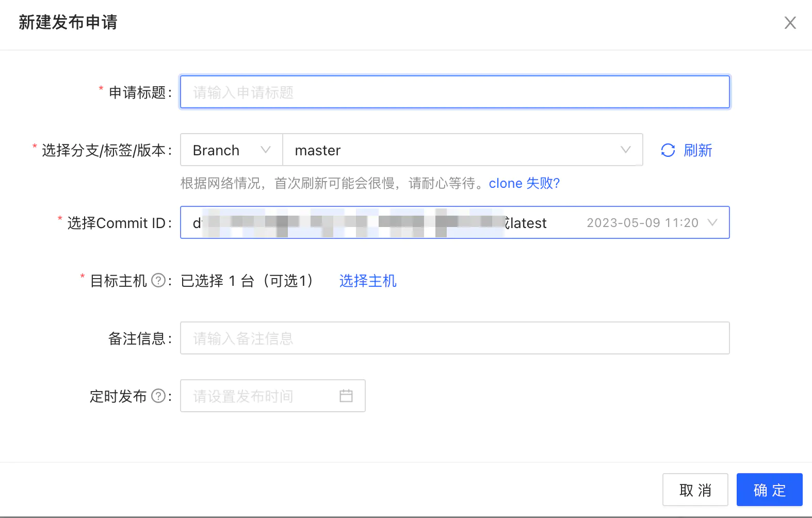Click help icon next to 目标主机
The height and width of the screenshot is (518, 812).
(158, 281)
